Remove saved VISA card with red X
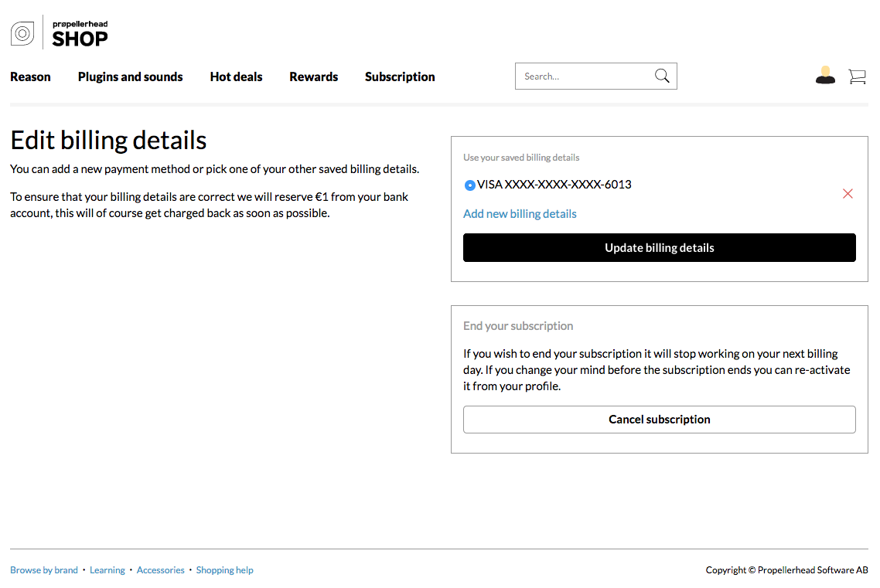Screen dimensions: 880x588 click(848, 194)
